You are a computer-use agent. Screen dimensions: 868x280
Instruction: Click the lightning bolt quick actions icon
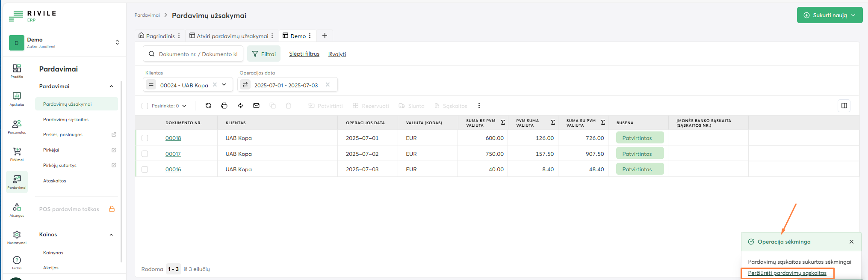click(240, 106)
